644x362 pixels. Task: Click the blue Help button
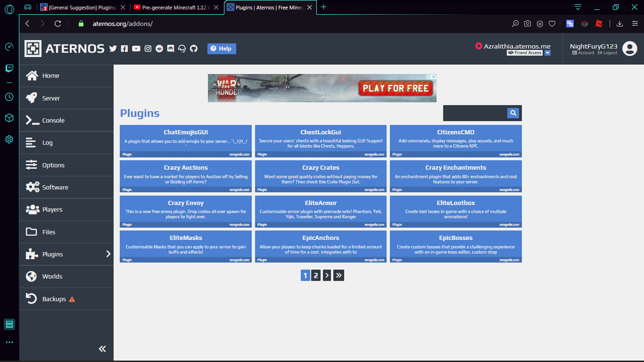pyautogui.click(x=222, y=49)
